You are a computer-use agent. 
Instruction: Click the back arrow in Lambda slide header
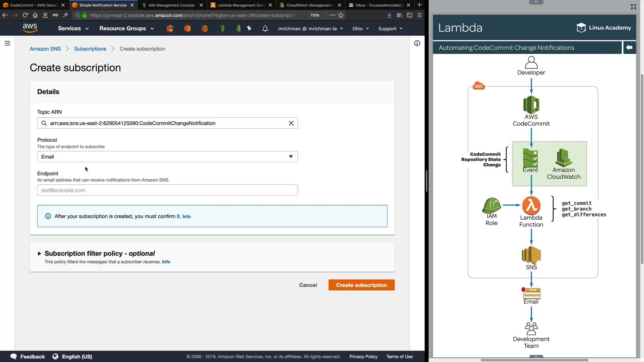(x=629, y=48)
